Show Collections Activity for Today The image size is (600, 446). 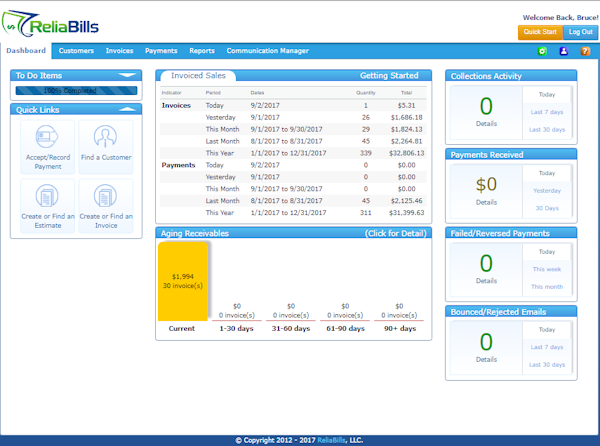point(547,94)
